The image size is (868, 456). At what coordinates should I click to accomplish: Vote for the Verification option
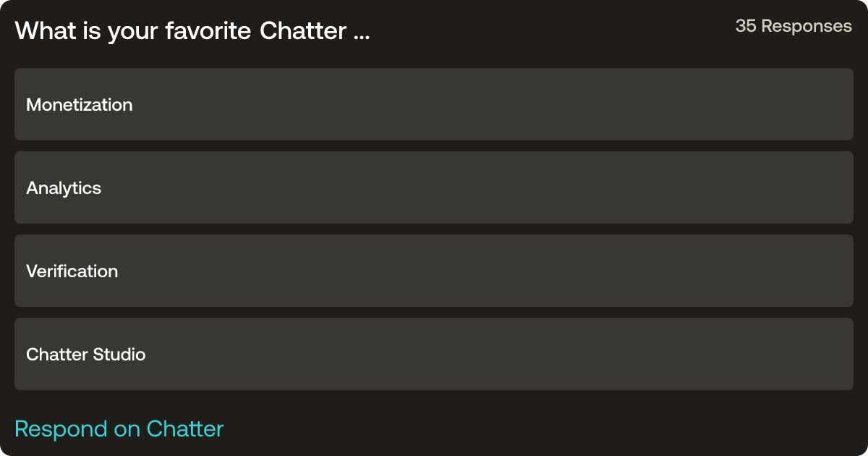[434, 271]
